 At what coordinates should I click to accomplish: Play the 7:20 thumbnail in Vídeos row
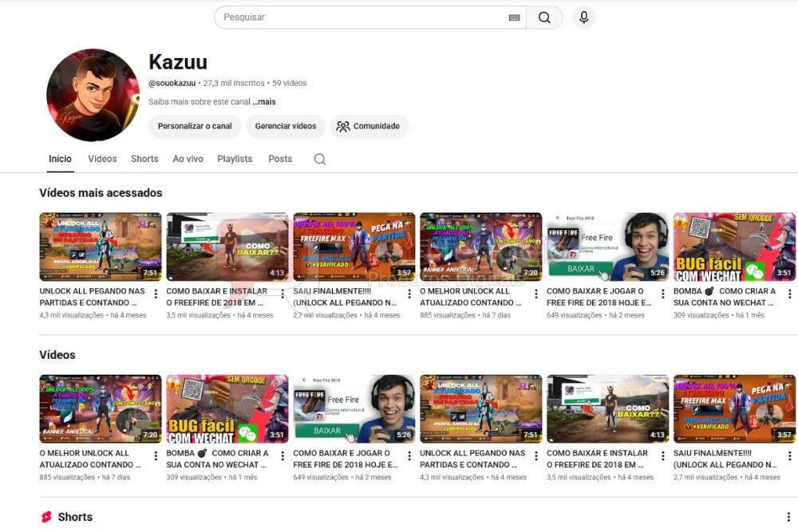coord(101,409)
